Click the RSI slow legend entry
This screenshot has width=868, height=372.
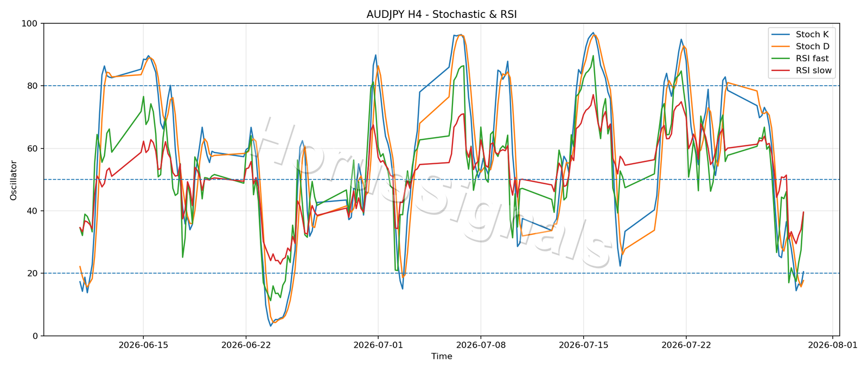(801, 70)
